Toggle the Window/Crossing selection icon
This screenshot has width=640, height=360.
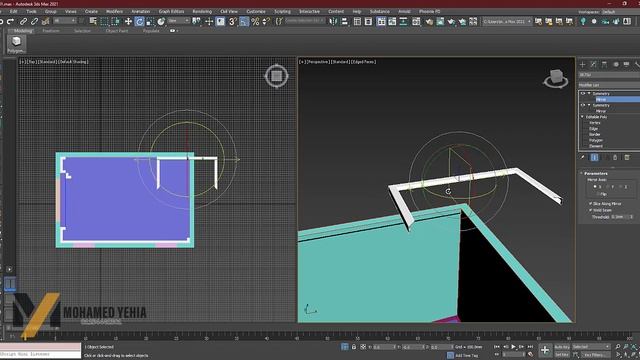[116, 21]
